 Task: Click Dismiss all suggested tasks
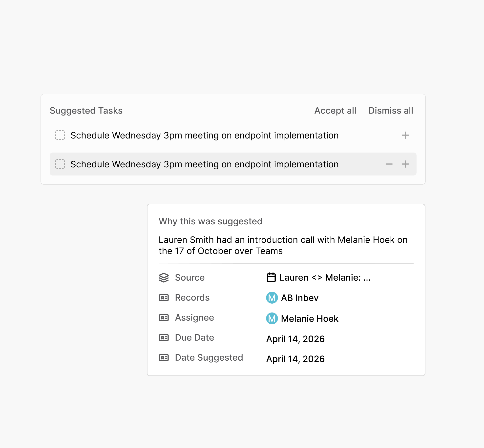pos(390,111)
